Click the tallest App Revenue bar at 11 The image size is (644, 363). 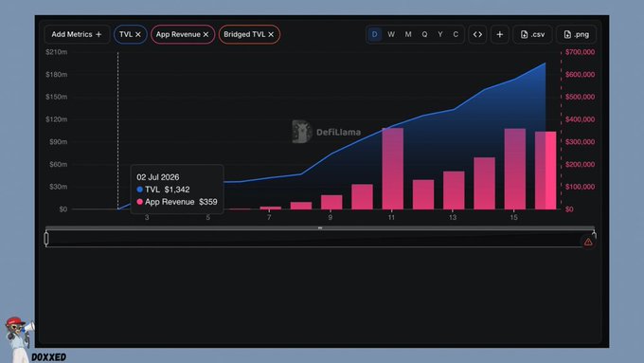pyautogui.click(x=393, y=169)
